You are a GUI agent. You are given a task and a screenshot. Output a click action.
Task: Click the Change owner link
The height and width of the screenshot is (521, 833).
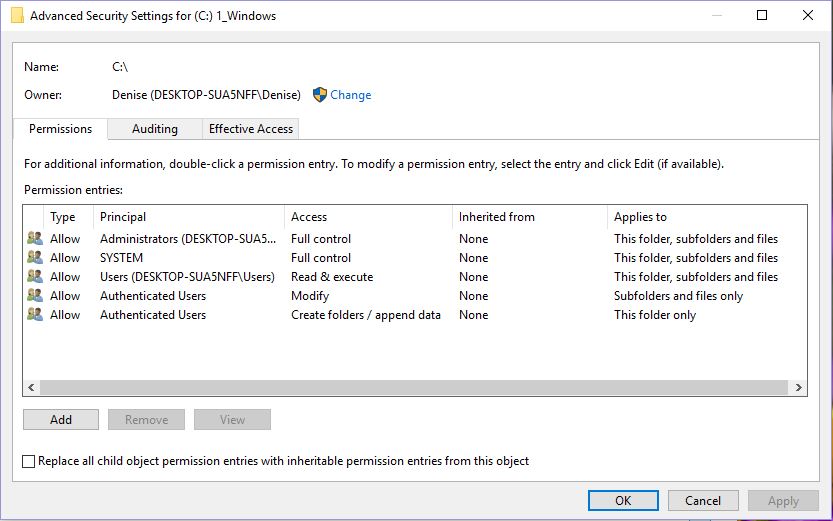351,95
